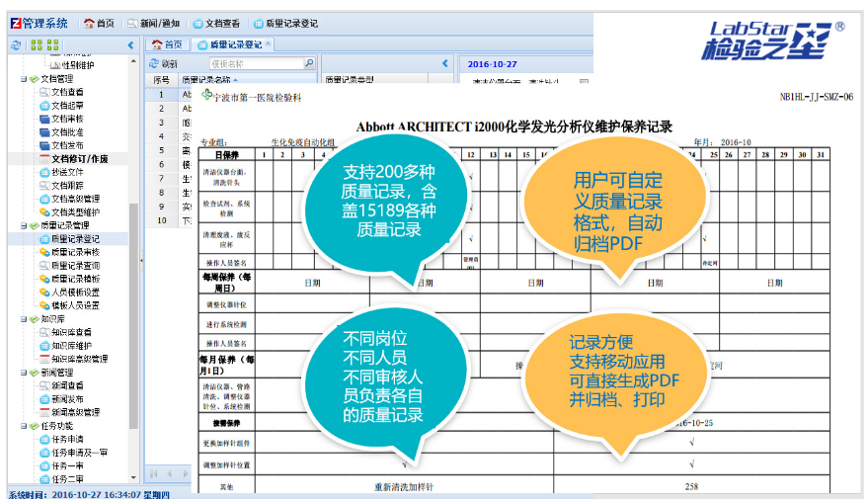Click the 新闻发布 icon in the tree
868x504 pixels.
pos(44,399)
